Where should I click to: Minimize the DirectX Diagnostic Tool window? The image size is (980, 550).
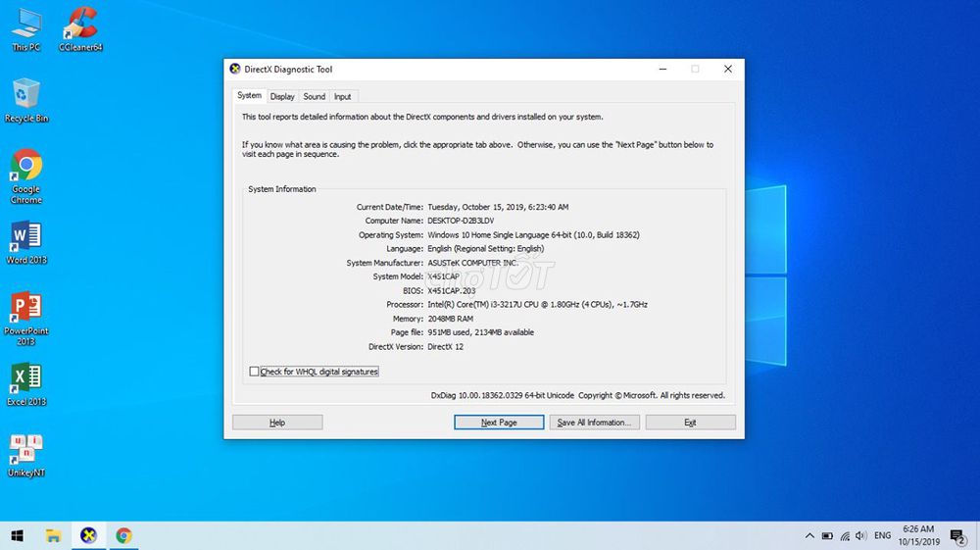tap(662, 69)
